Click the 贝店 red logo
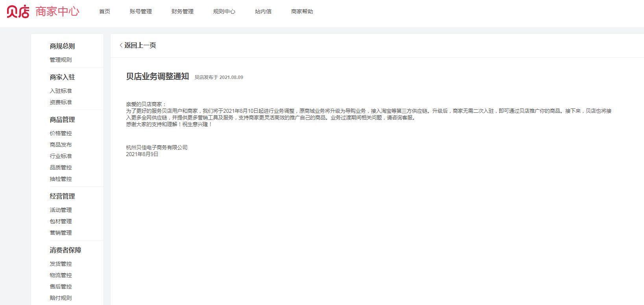The image size is (644, 305). pyautogui.click(x=18, y=11)
